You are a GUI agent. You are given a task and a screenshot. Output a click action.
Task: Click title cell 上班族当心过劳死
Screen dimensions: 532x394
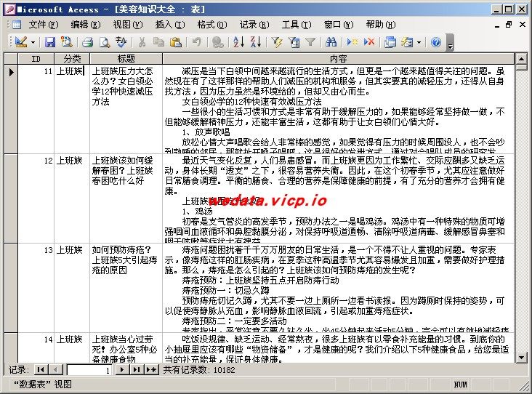tap(126, 348)
